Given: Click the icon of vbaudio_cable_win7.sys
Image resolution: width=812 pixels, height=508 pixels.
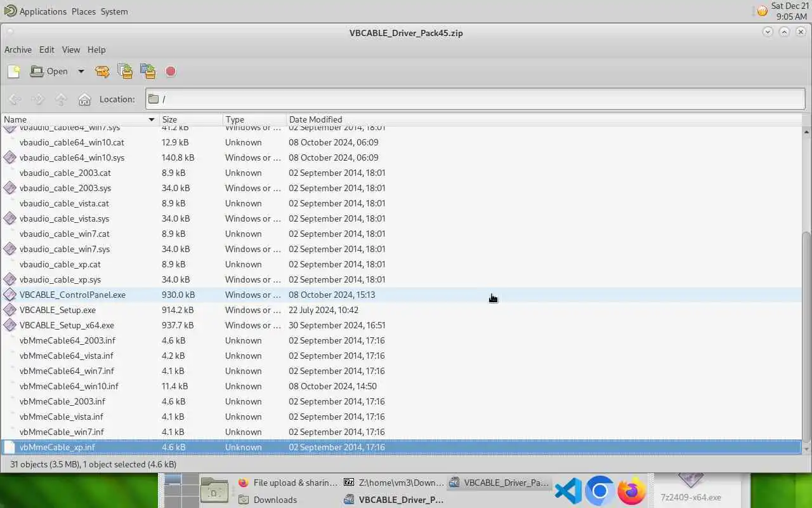Looking at the screenshot, I should click(10, 249).
